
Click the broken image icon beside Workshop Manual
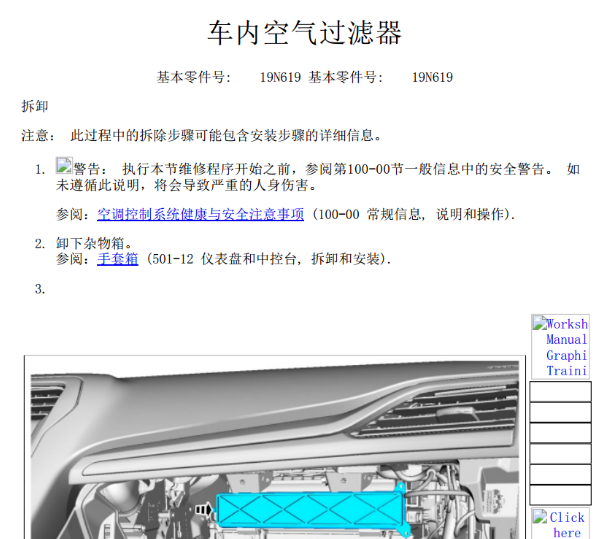[x=540, y=323]
